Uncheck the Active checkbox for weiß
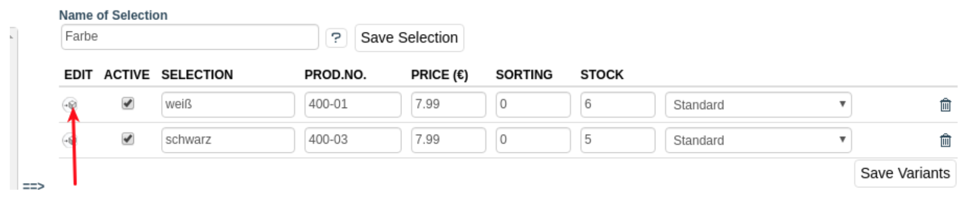 point(127,103)
